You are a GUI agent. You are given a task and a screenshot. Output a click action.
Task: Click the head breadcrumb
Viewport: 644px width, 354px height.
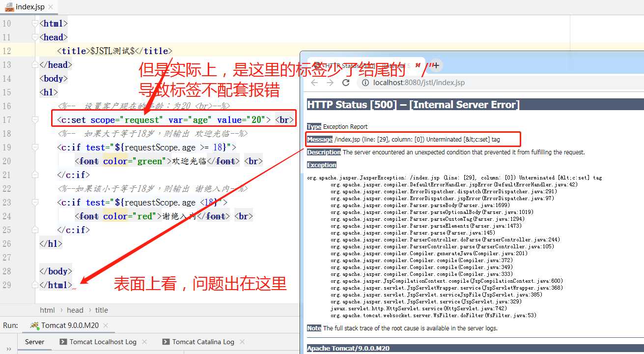[75, 310]
